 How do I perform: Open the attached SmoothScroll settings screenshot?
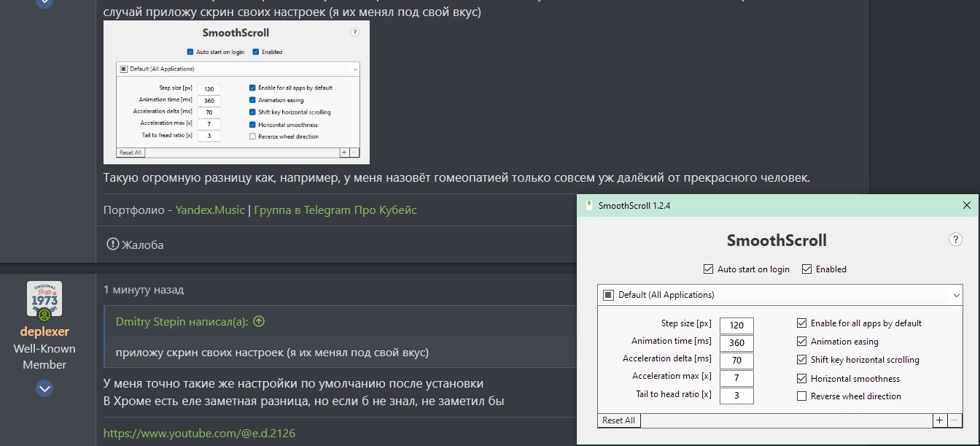(x=236, y=92)
